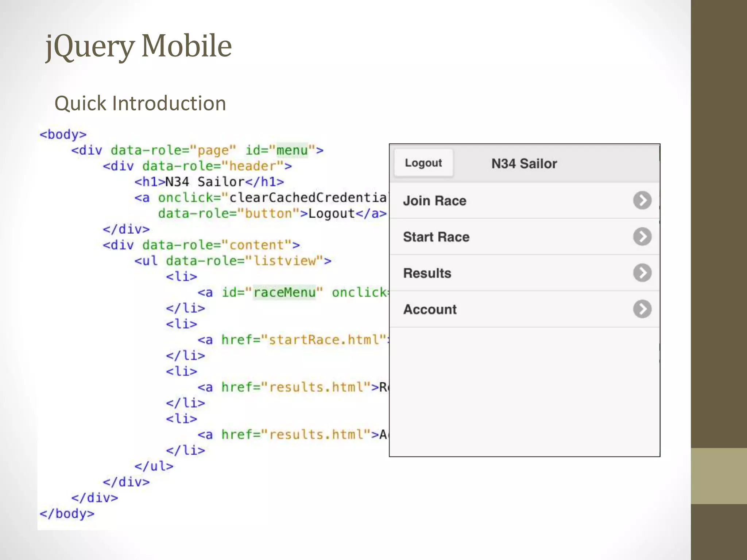
Task: Click the href="startRace.html" code line
Action: pos(294,340)
